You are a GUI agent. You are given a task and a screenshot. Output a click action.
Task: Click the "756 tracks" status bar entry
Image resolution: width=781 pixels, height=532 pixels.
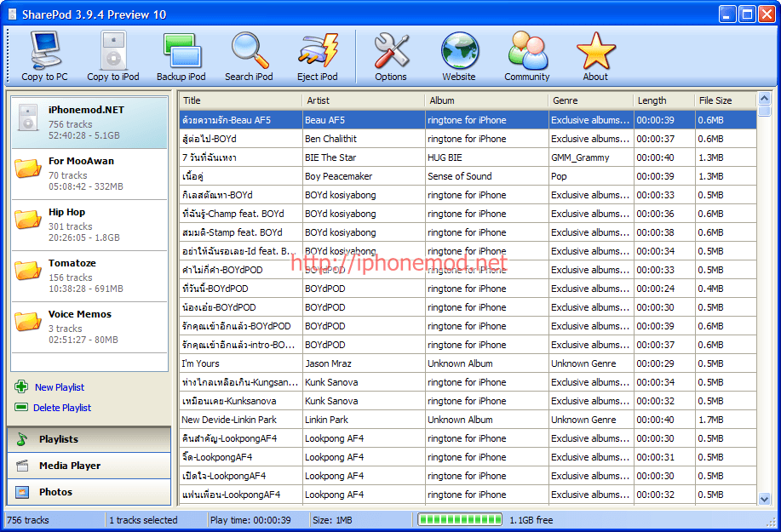(x=28, y=520)
